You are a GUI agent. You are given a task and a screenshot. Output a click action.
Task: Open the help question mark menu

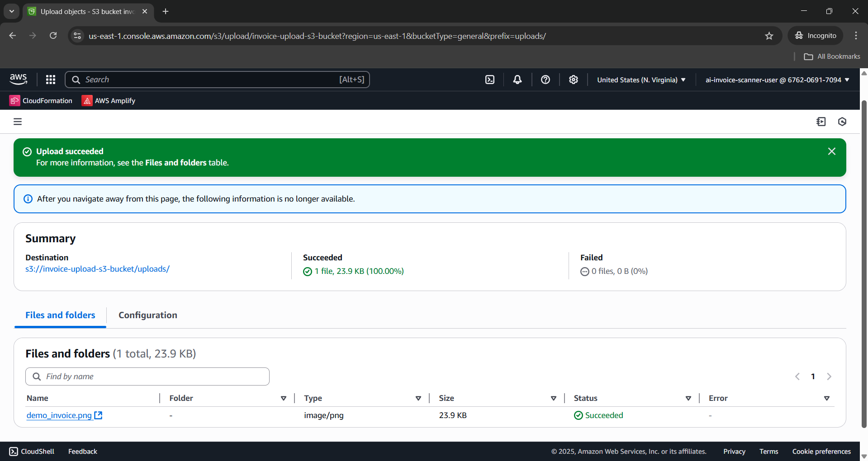pyautogui.click(x=545, y=80)
